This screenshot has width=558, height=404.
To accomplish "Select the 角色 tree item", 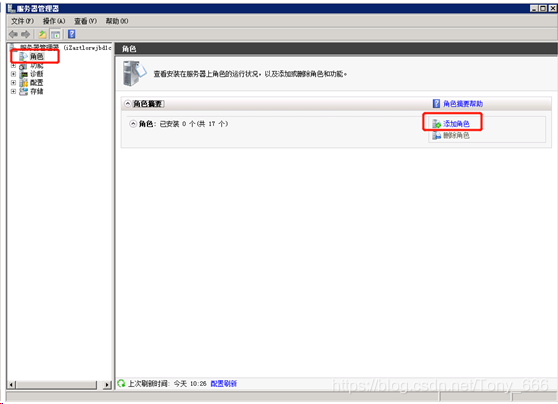I will (36, 56).
